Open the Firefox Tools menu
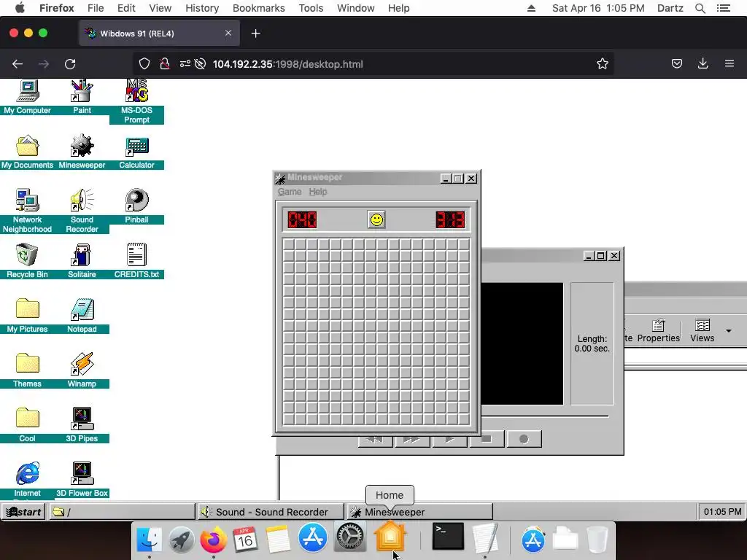This screenshot has width=747, height=560. coord(311,8)
